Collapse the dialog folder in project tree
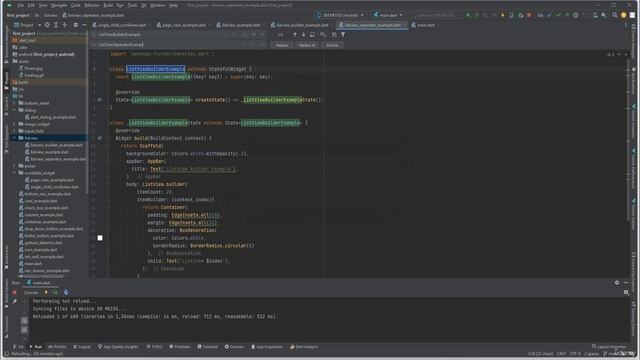Viewport: 640px width, 360px height. point(15,110)
